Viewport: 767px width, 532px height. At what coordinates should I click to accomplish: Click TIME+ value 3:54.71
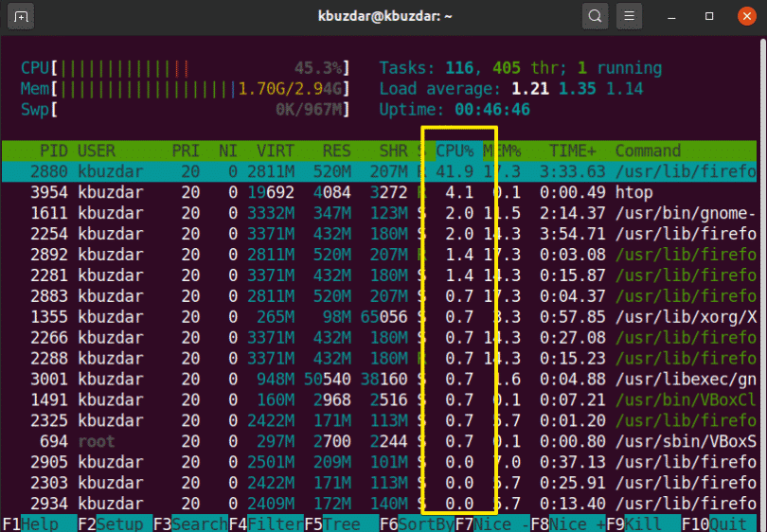pyautogui.click(x=572, y=234)
